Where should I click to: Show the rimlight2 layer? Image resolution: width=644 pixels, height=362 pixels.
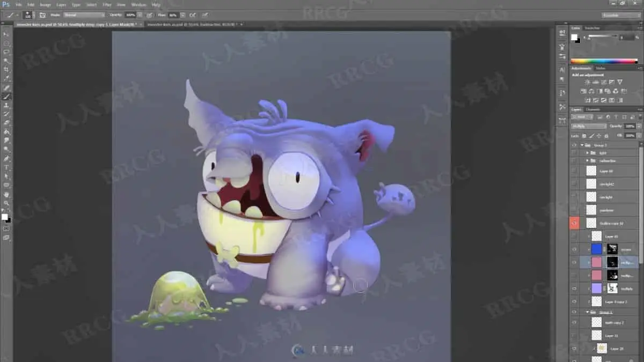tap(574, 184)
